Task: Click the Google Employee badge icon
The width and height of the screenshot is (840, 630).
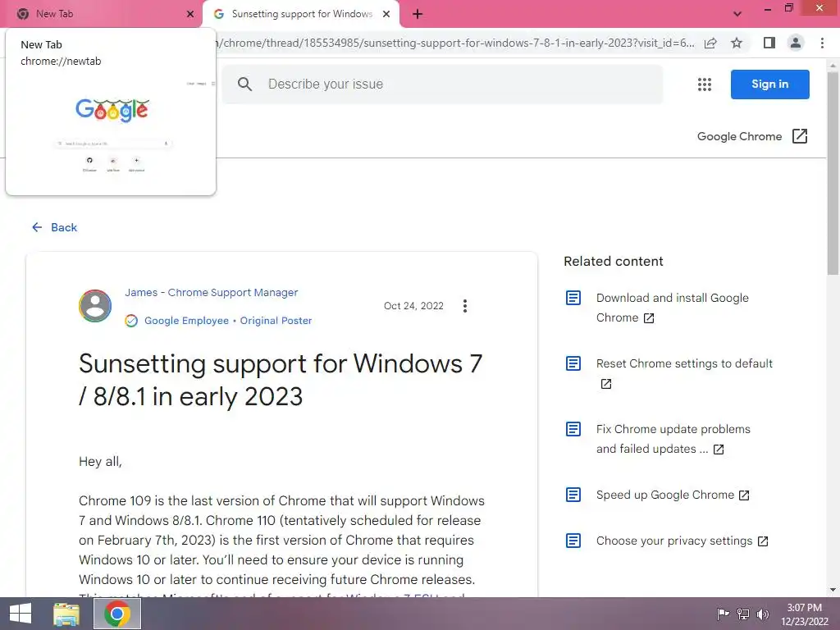Action: 131,321
